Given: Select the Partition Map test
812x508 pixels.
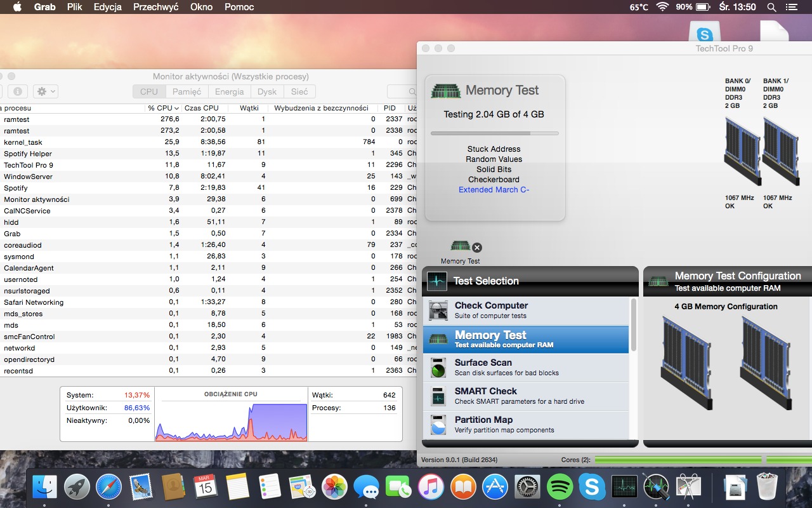Looking at the screenshot, I should point(526,424).
